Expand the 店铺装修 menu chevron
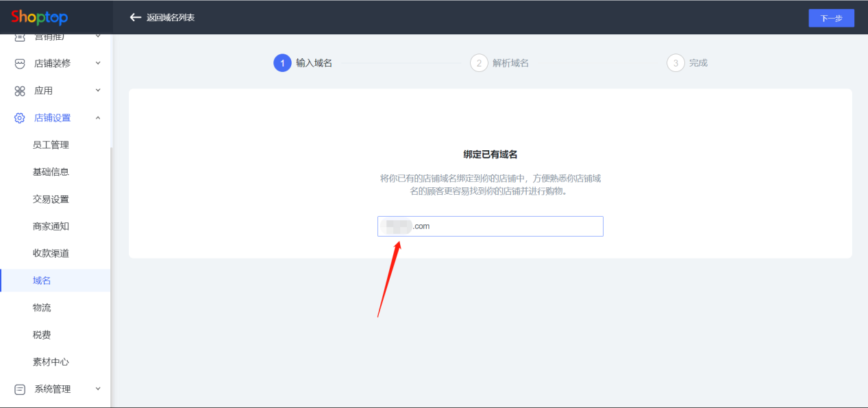 point(98,63)
